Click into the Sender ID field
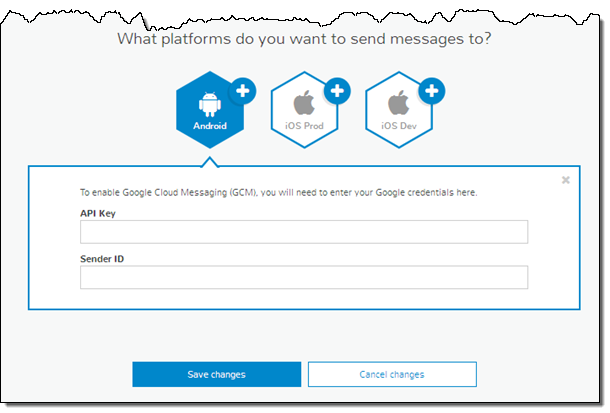Viewport: 610px width, 413px height. (x=303, y=277)
